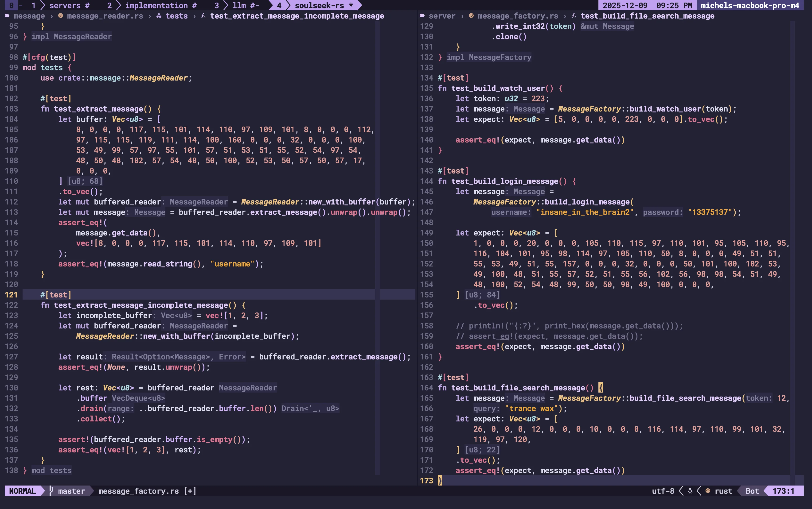Click the commented println! on line 158
The image size is (812, 509).
(x=569, y=326)
